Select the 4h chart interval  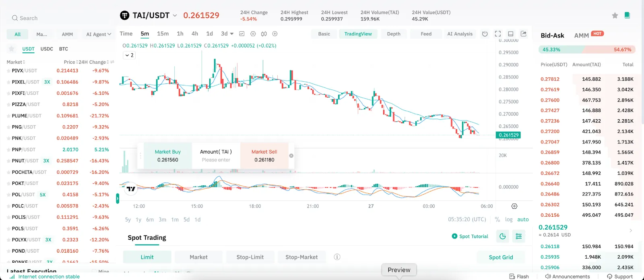tap(195, 34)
